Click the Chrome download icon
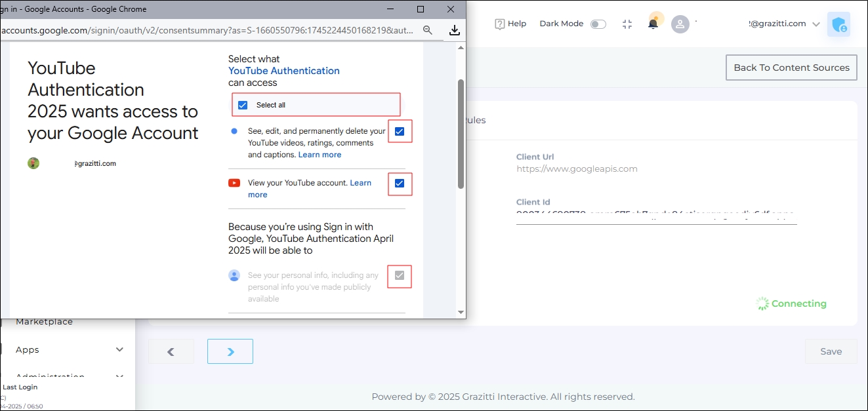Viewport: 868px width, 411px height. click(454, 30)
